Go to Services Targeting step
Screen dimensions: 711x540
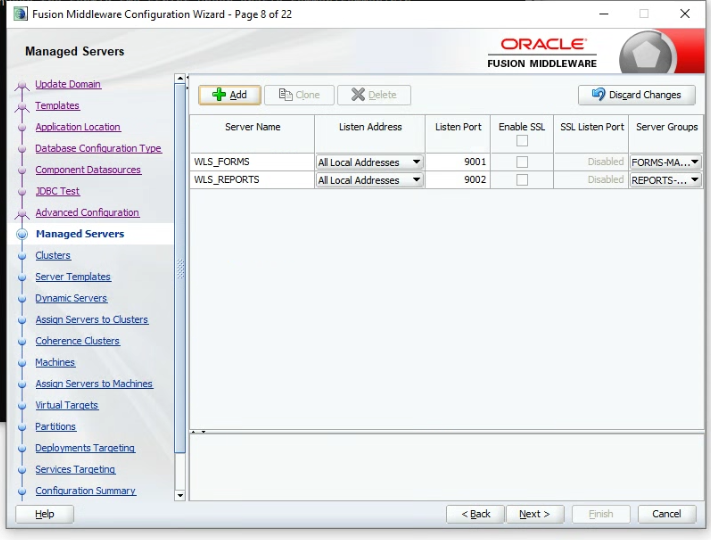pos(75,469)
